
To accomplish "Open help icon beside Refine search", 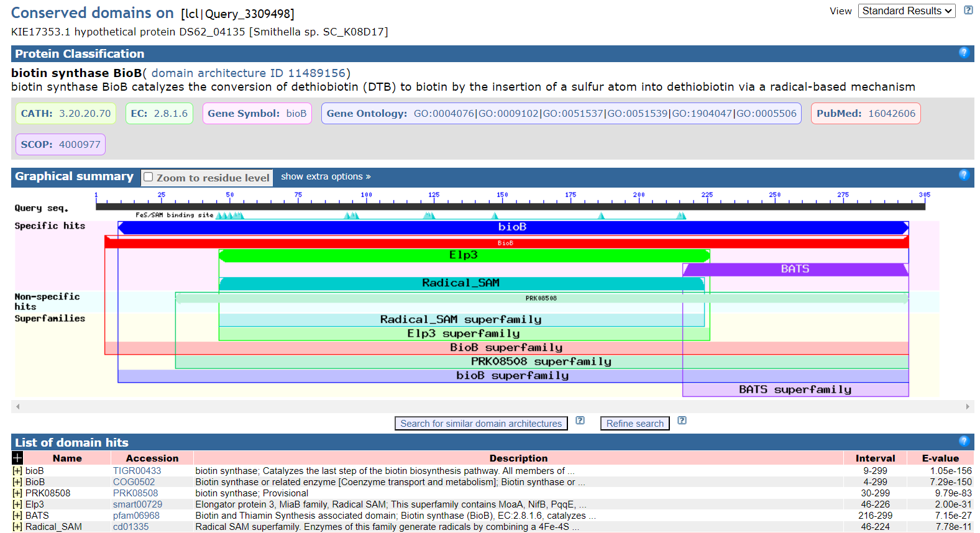I will coord(682,421).
